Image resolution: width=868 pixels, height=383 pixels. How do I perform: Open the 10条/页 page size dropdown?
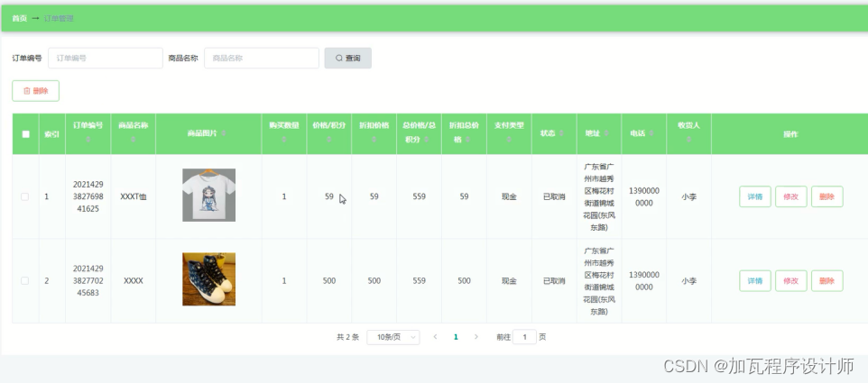coord(393,337)
